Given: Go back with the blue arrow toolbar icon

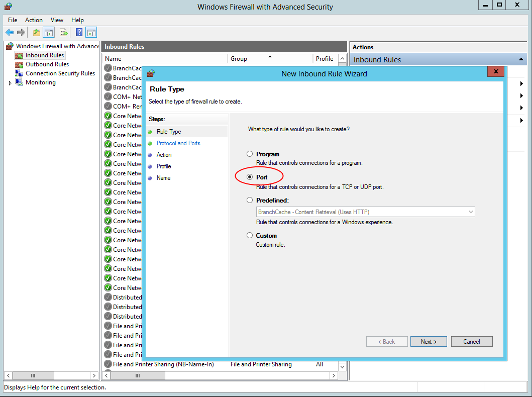Looking at the screenshot, I should pyautogui.click(x=10, y=33).
